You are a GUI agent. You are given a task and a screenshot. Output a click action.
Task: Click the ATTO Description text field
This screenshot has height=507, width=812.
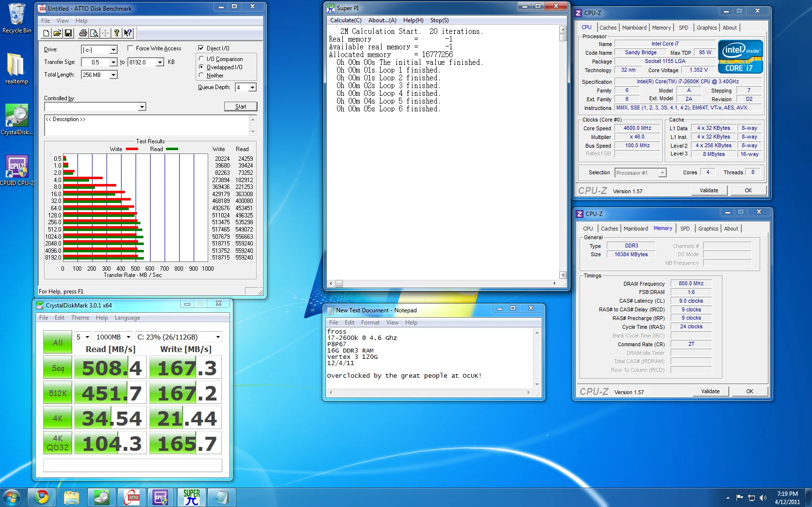147,125
